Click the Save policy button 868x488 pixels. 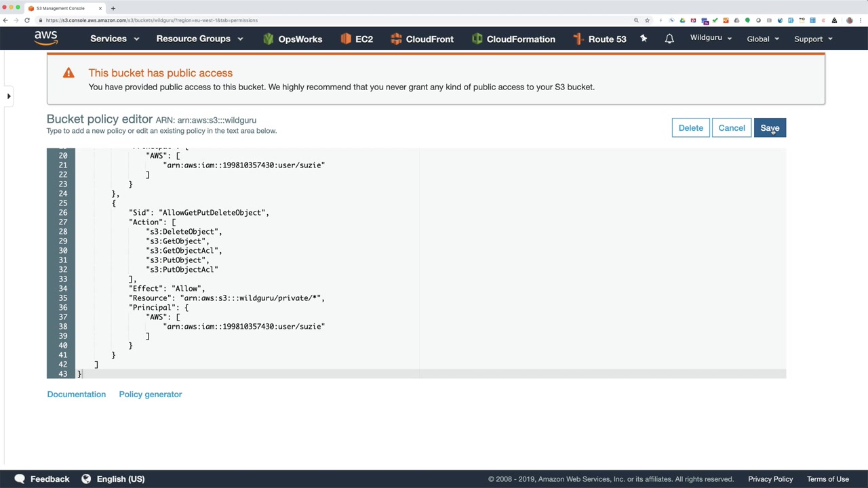770,128
